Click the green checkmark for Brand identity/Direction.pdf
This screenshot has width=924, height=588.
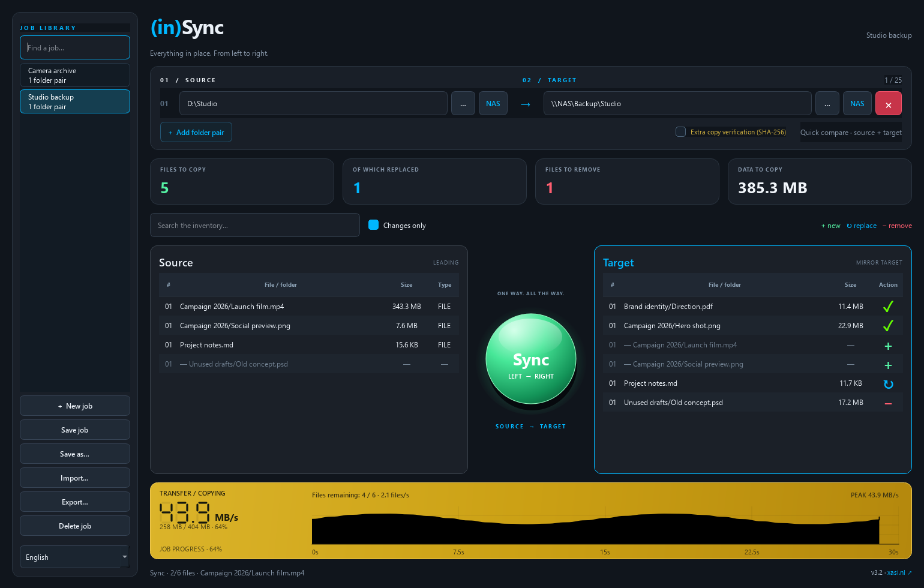pos(888,307)
